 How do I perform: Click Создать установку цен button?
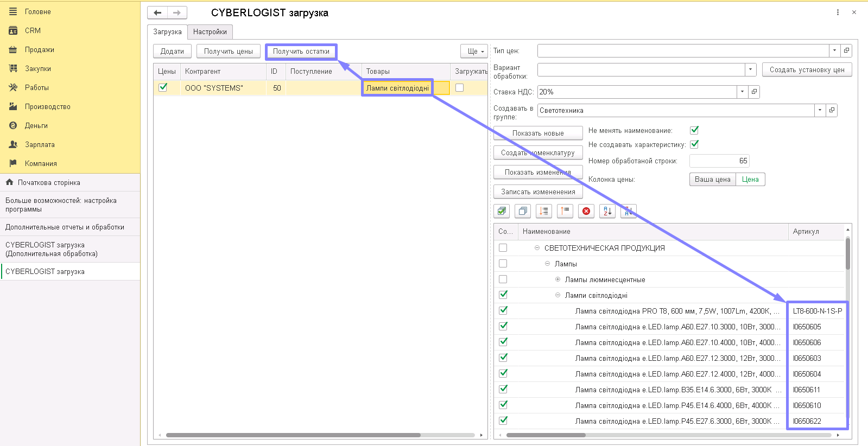pos(807,69)
